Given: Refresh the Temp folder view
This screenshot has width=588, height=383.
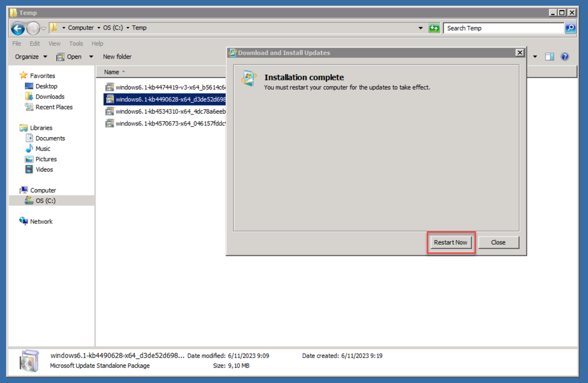Looking at the screenshot, I should click(x=434, y=28).
